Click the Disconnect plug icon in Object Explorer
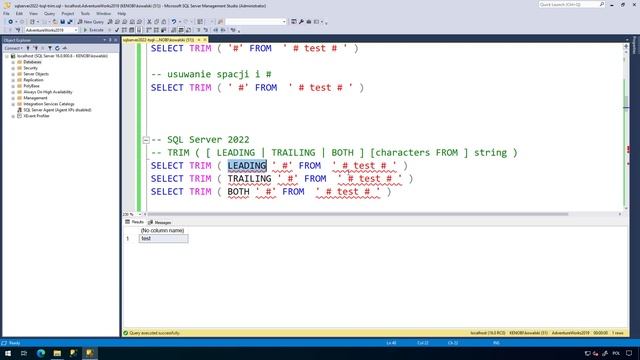This screenshot has height=360, width=640. [36, 48]
